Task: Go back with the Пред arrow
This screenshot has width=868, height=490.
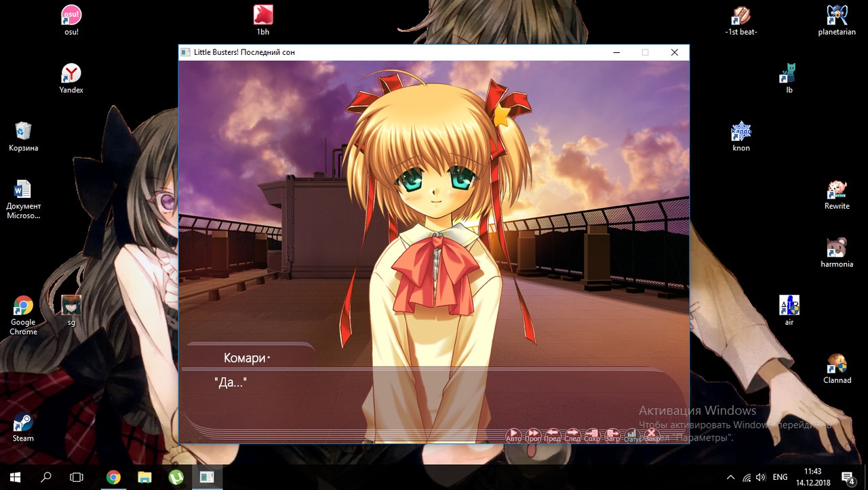Action: pyautogui.click(x=553, y=434)
